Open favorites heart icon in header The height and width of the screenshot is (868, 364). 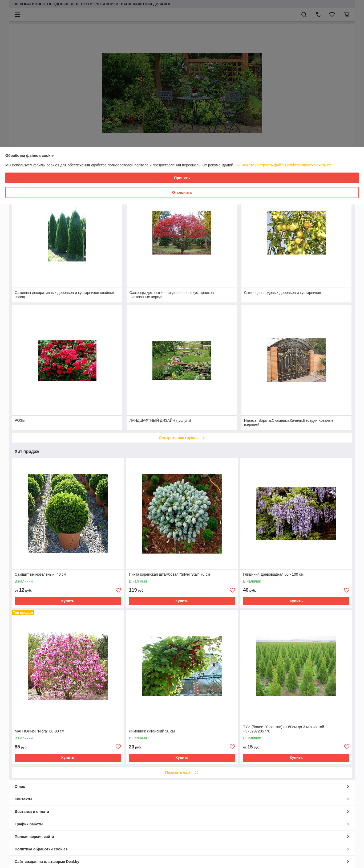click(x=332, y=14)
